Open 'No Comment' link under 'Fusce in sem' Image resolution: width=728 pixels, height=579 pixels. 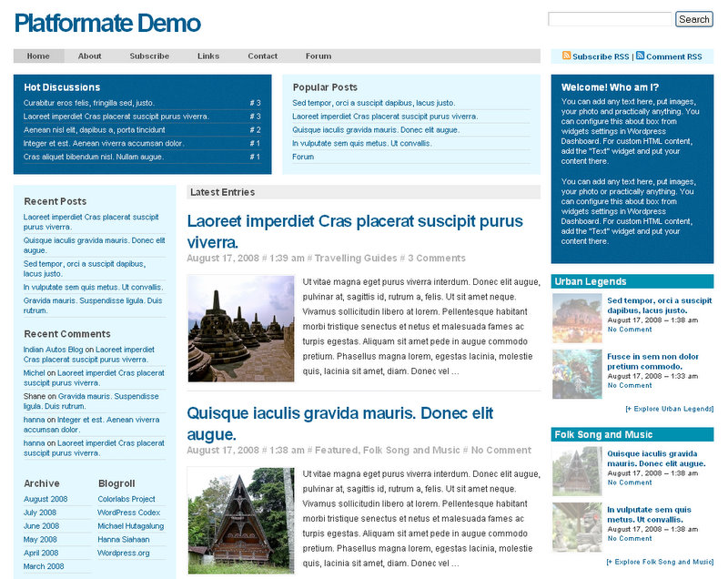point(630,385)
